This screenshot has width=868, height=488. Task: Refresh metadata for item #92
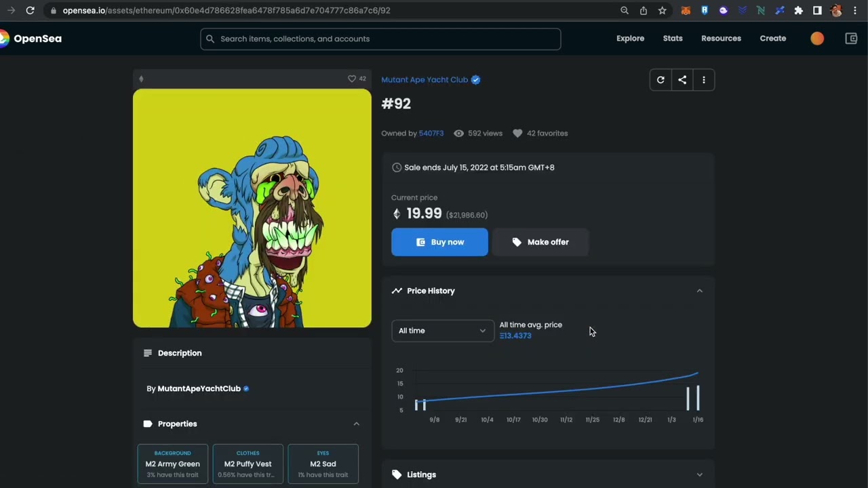(x=660, y=80)
